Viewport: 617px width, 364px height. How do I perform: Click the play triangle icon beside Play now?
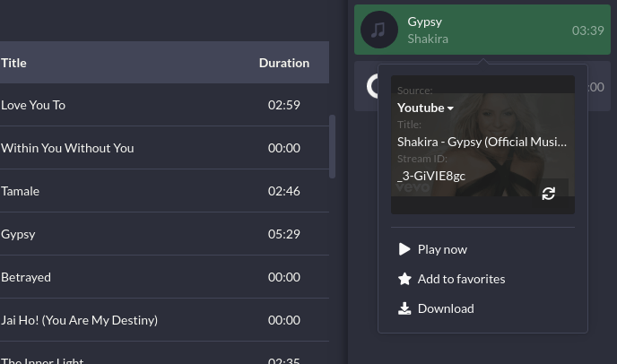click(404, 249)
